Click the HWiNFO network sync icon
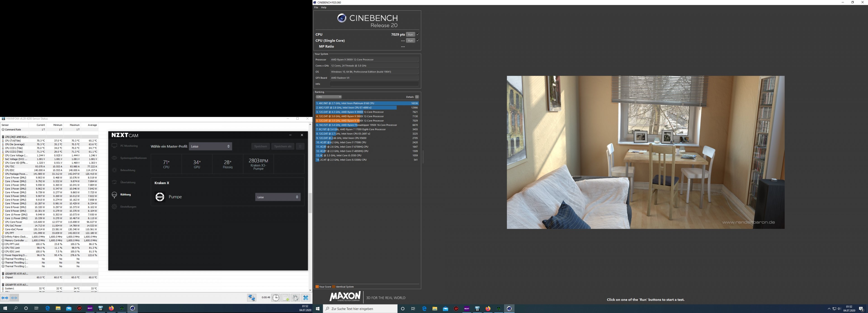The image size is (868, 313). (252, 298)
